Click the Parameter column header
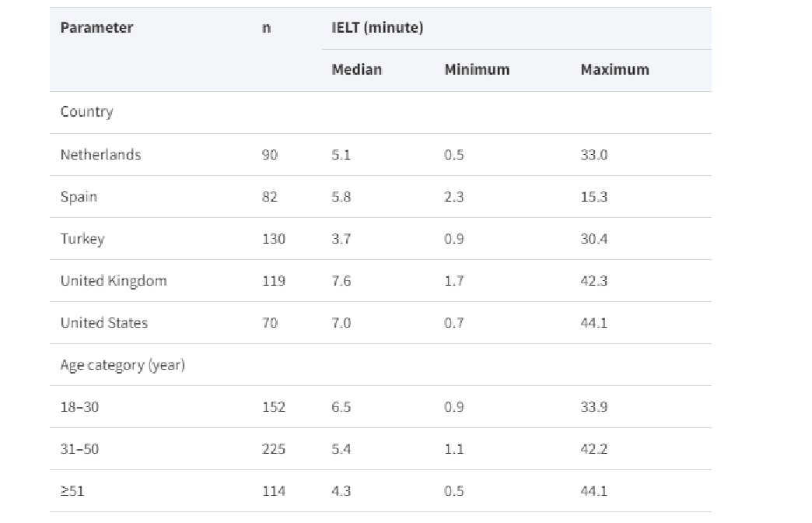Screen dimensions: 812x523 (x=96, y=28)
